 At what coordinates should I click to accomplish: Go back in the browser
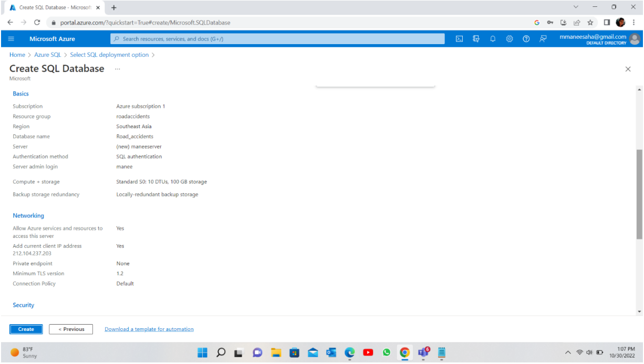10,23
